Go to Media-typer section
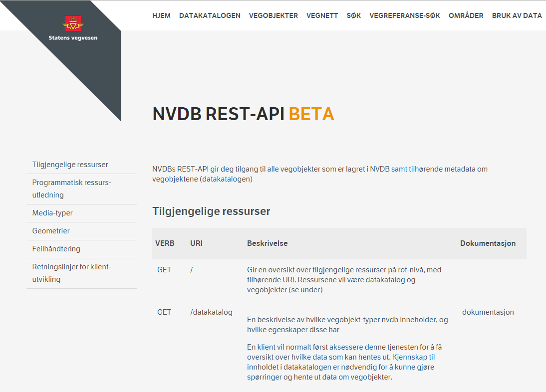 click(52, 213)
